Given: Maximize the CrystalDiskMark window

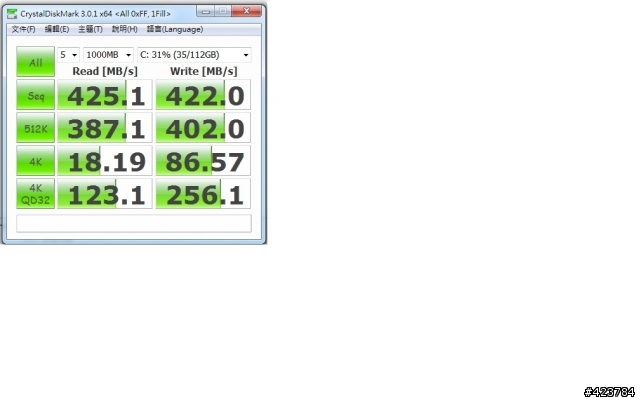Looking at the screenshot, I should coord(223,11).
